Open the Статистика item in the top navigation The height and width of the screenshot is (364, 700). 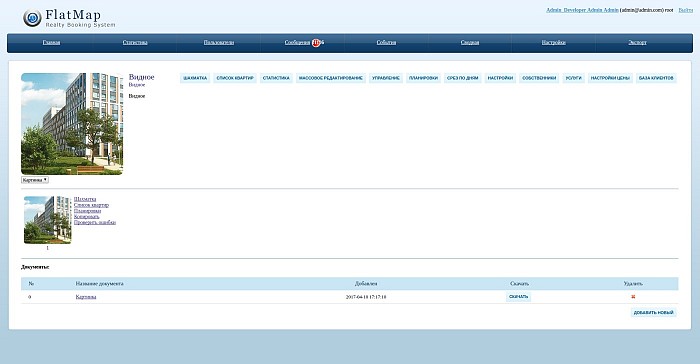pyautogui.click(x=135, y=42)
